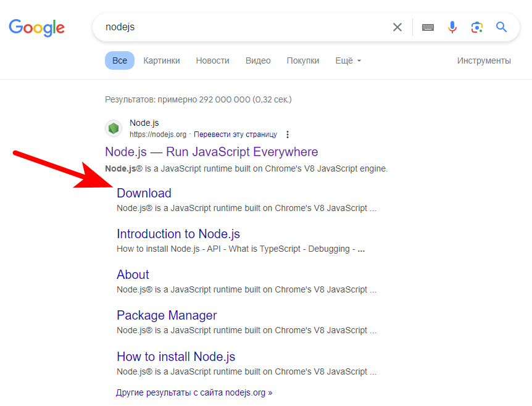Open the Download page link
The width and height of the screenshot is (532, 406).
tap(144, 193)
